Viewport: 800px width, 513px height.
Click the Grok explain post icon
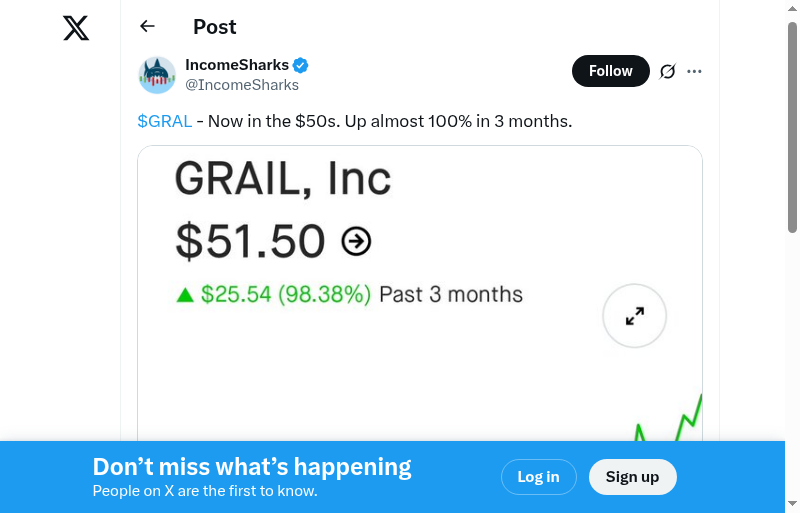click(x=668, y=71)
